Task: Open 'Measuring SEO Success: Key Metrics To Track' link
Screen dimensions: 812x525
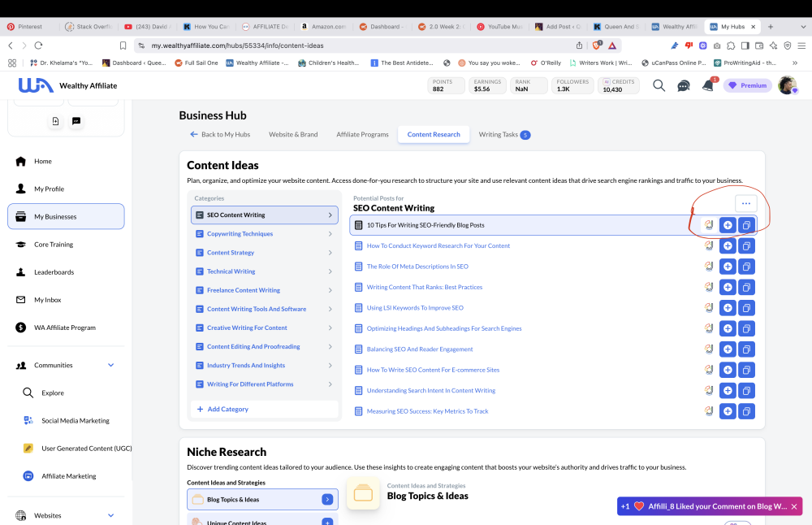Action: [x=427, y=411]
